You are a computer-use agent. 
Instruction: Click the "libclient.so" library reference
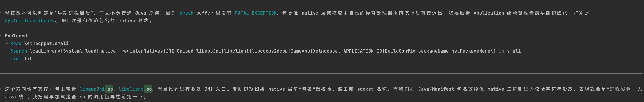point(135,89)
